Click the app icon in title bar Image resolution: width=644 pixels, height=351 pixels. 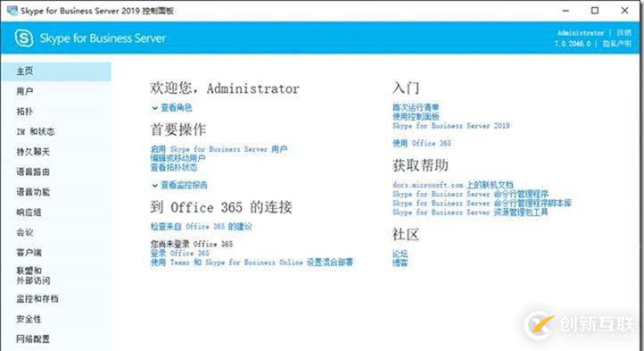tap(12, 11)
